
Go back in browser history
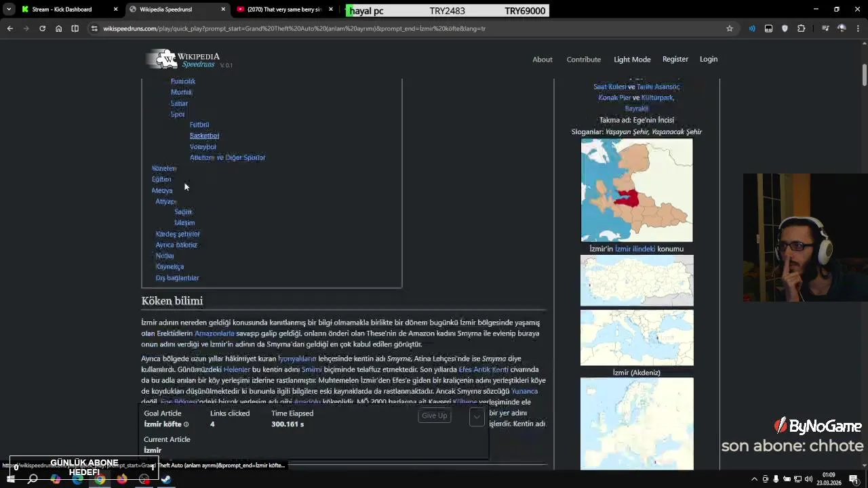click(9, 28)
